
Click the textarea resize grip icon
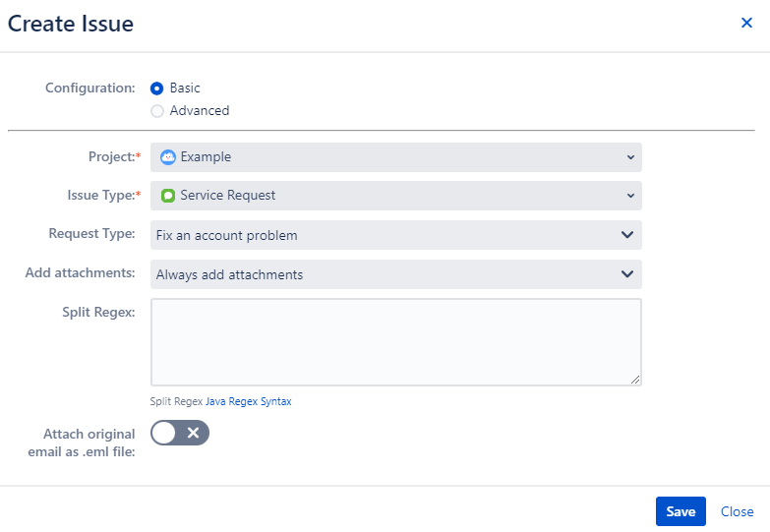[x=635, y=380]
